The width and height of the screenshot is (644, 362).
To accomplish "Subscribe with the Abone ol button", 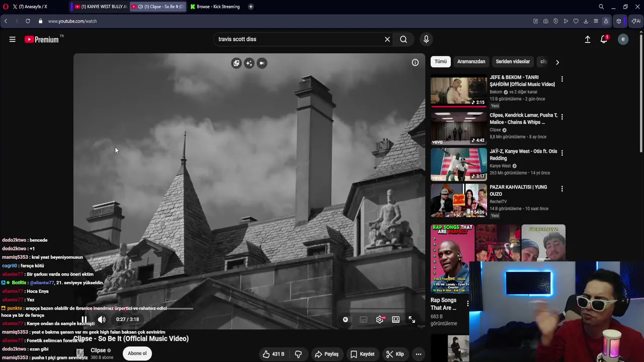I will (x=137, y=353).
